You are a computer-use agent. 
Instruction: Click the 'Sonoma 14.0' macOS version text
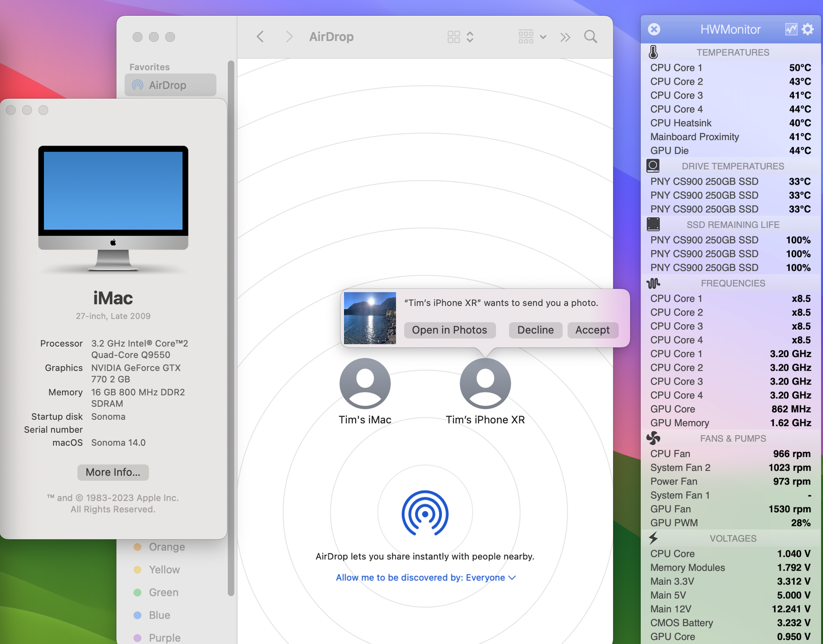pyautogui.click(x=118, y=442)
